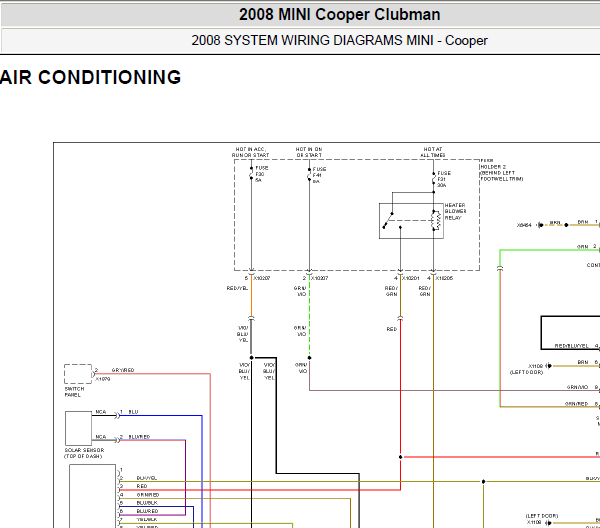Image resolution: width=600 pixels, height=528 pixels.
Task: Click connector label X10205
Action: (444, 278)
